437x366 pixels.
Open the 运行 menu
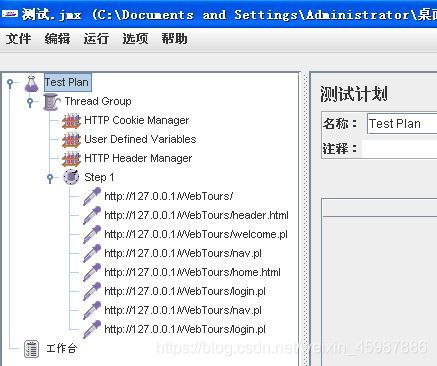pyautogui.click(x=96, y=39)
